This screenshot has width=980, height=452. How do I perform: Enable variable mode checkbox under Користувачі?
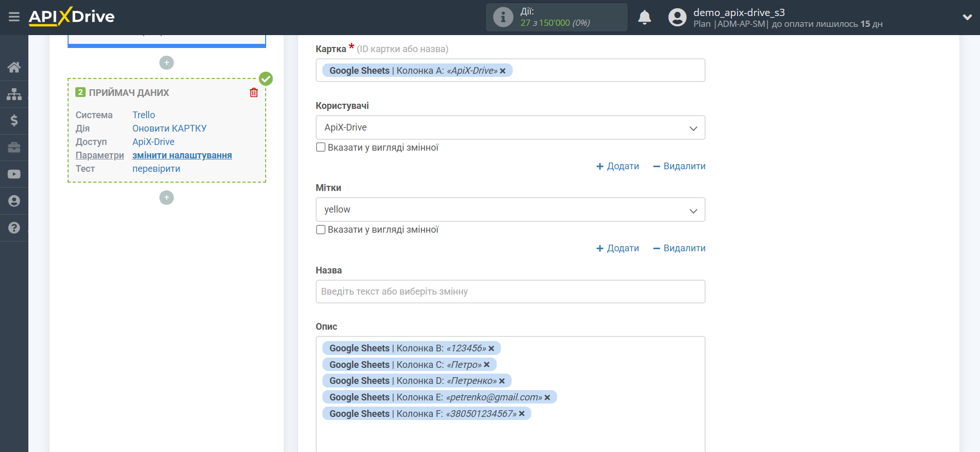321,147
